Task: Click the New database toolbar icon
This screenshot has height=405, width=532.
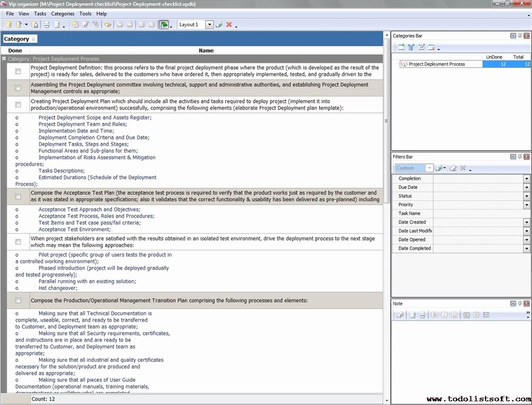Action: pos(9,24)
